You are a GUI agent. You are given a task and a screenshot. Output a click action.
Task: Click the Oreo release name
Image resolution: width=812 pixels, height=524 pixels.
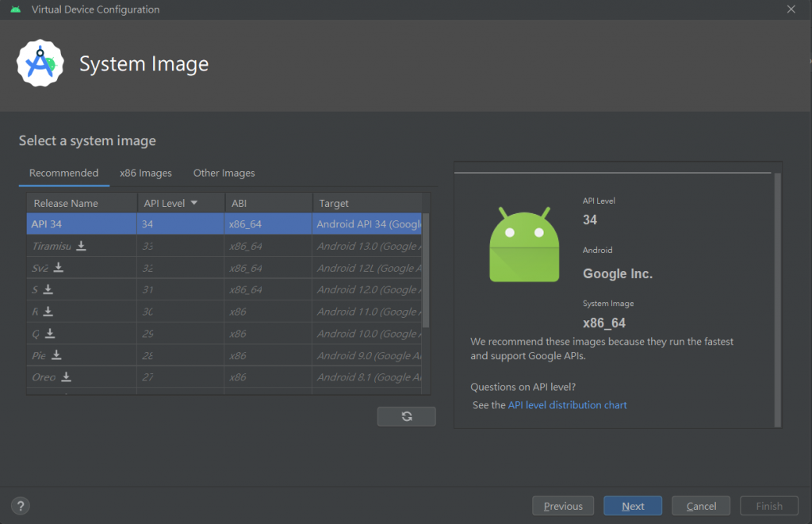click(44, 377)
